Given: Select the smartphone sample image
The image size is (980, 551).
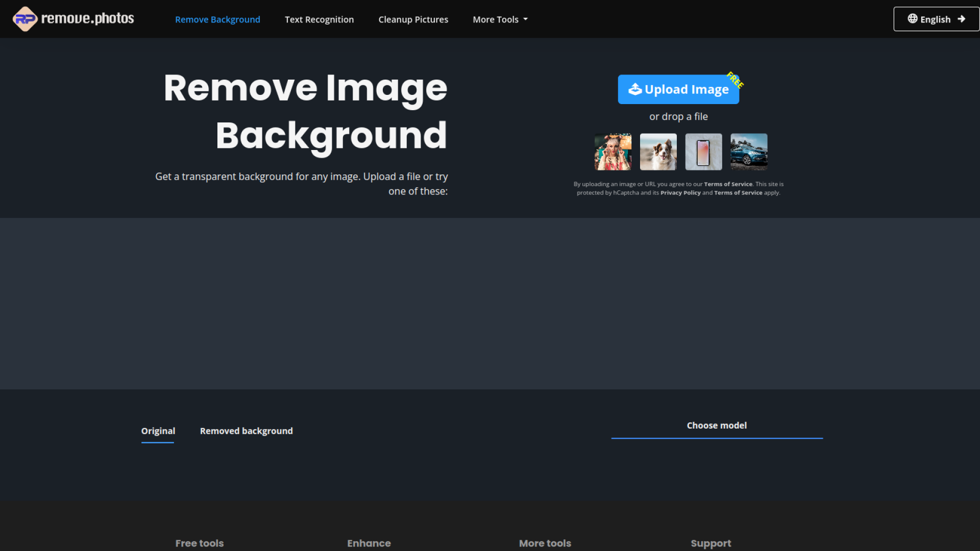Looking at the screenshot, I should pyautogui.click(x=703, y=152).
